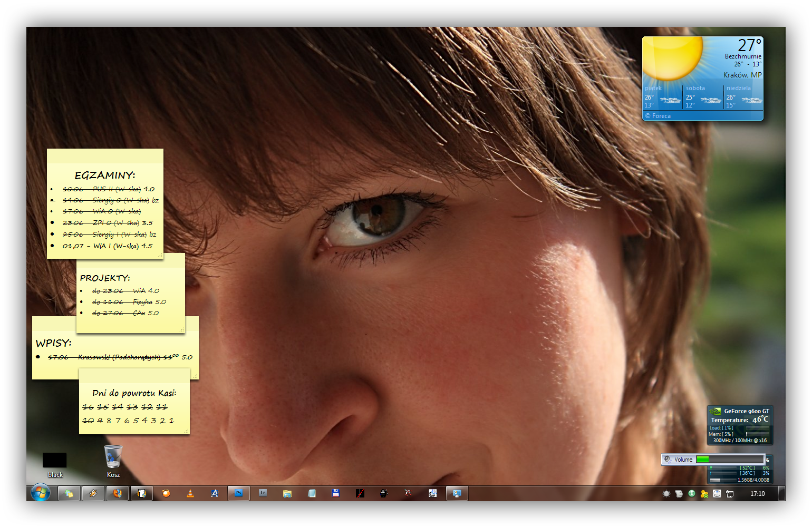Open Lightroom from the taskbar

pos(263,493)
